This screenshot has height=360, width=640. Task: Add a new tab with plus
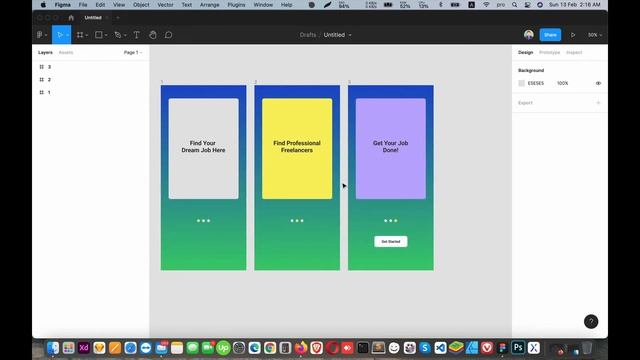pos(118,18)
